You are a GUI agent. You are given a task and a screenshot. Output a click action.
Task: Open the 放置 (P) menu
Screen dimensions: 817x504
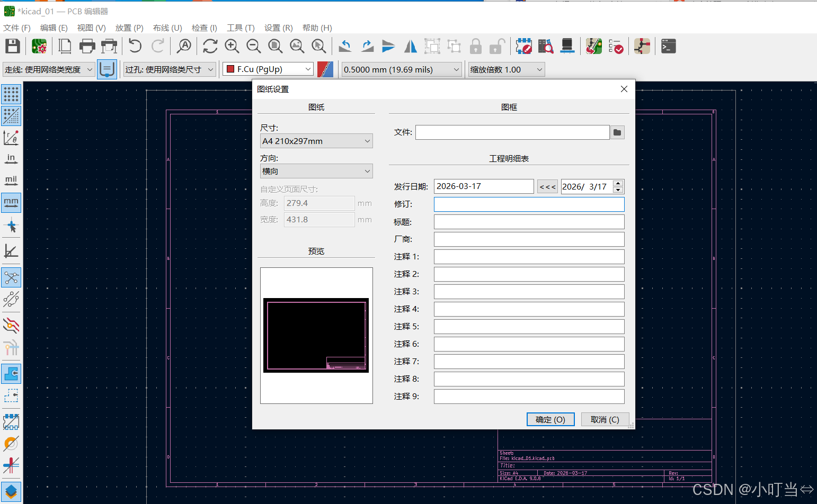tap(129, 28)
